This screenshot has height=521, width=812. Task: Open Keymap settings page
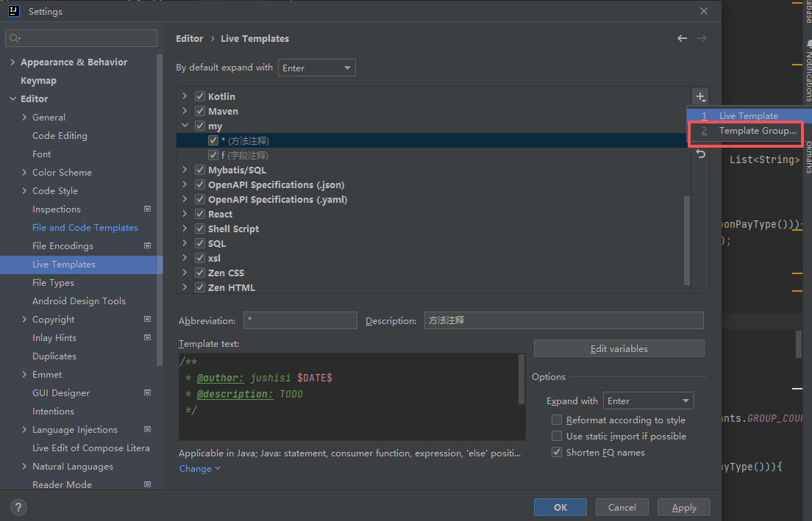pyautogui.click(x=38, y=80)
